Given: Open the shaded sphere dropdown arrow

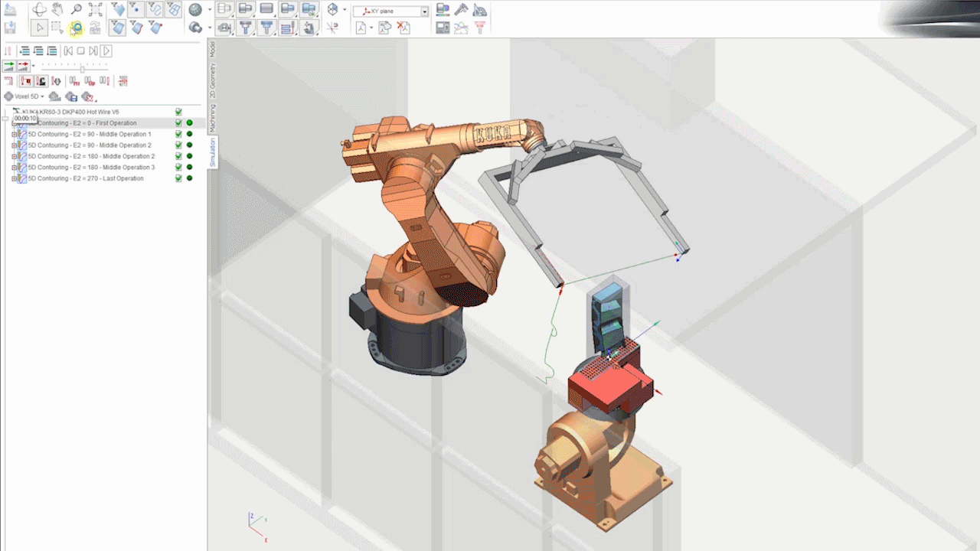Looking at the screenshot, I should [x=209, y=9].
